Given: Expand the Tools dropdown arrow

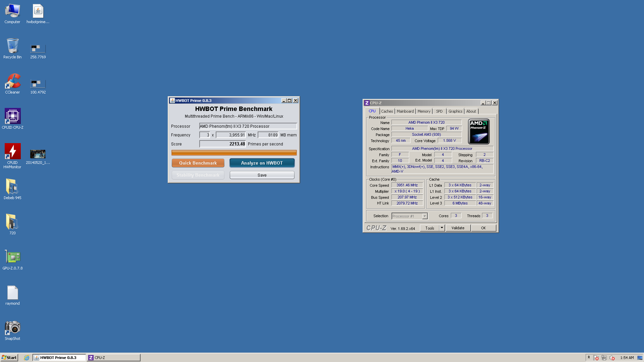Looking at the screenshot, I should (442, 228).
